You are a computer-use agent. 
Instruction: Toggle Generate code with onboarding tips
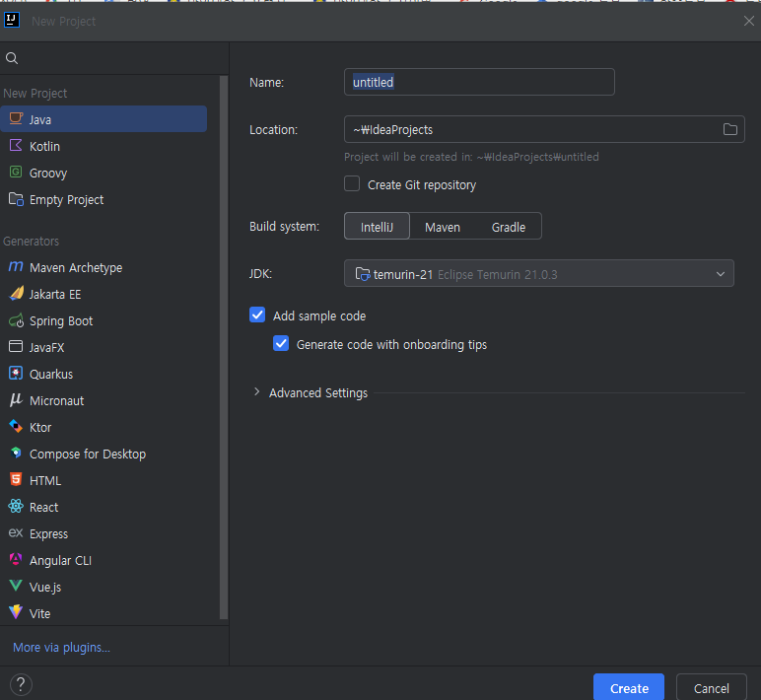(281, 344)
